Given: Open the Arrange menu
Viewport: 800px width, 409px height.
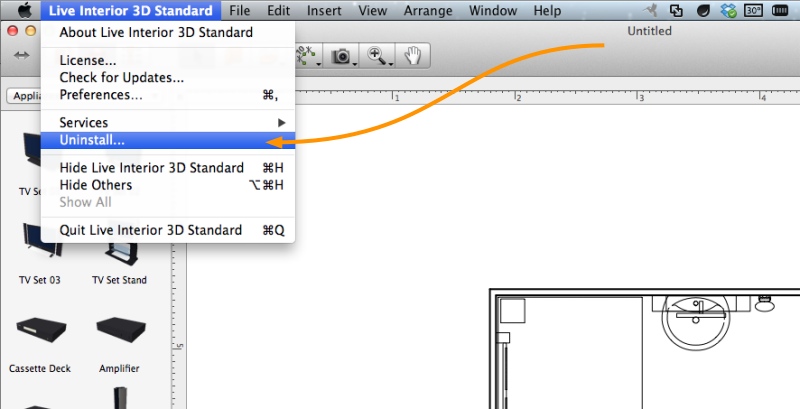Looking at the screenshot, I should [429, 10].
